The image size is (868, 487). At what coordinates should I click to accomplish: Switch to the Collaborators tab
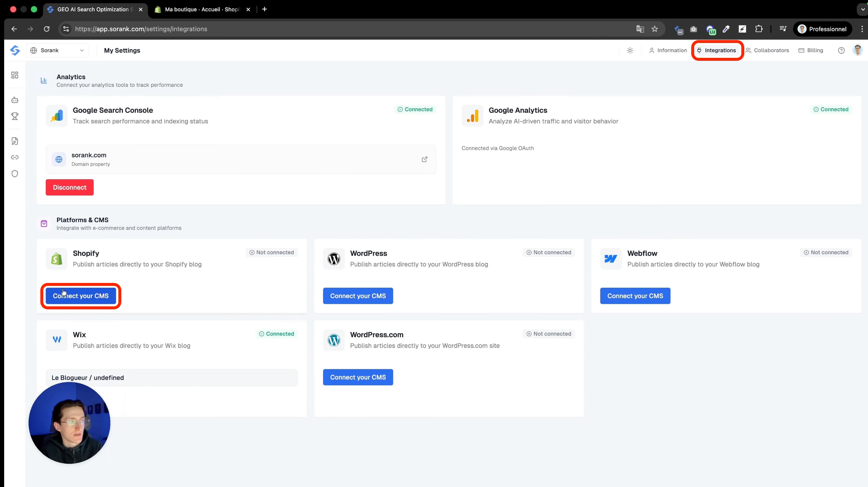coord(767,50)
